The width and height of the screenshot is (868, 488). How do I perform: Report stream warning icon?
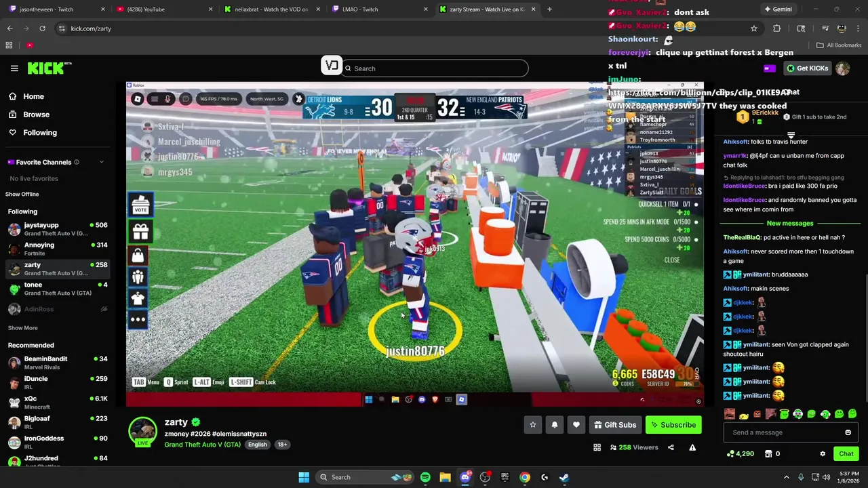692,447
